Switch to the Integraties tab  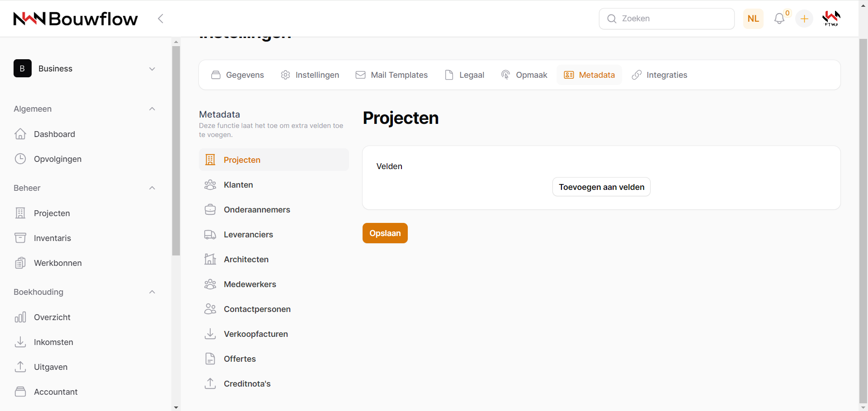(x=660, y=75)
